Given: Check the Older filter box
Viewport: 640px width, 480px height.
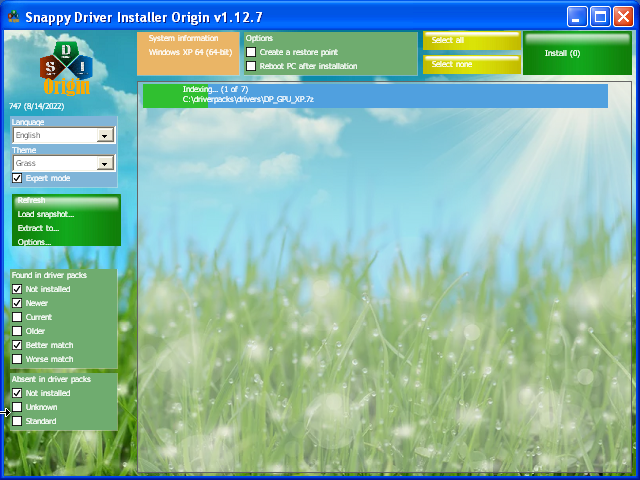Looking at the screenshot, I should point(17,331).
